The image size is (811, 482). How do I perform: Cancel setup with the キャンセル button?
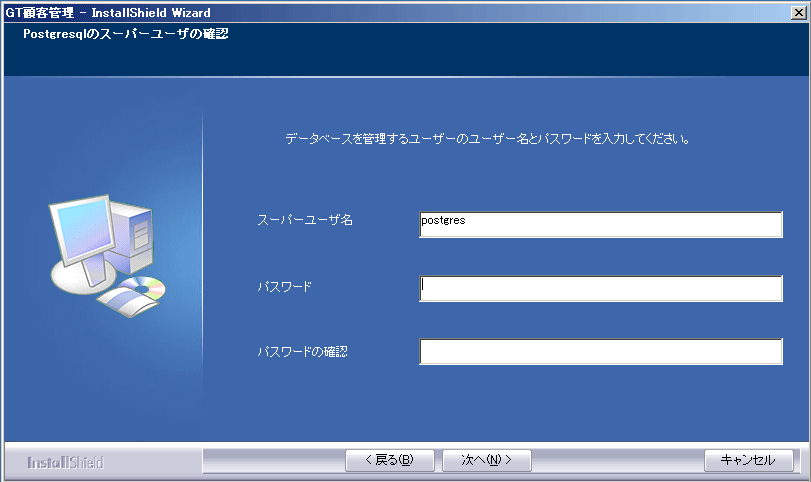pos(749,460)
